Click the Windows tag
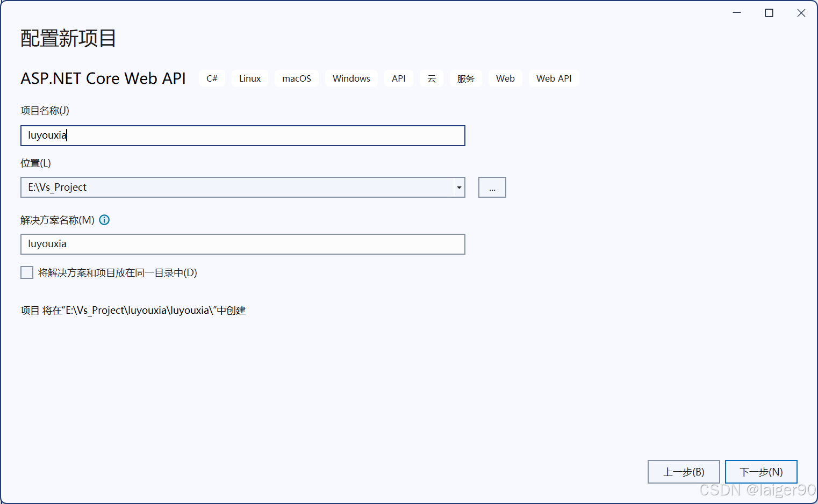 [351, 78]
